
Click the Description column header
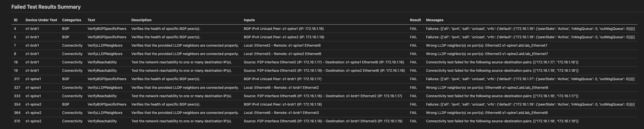(x=141, y=20)
